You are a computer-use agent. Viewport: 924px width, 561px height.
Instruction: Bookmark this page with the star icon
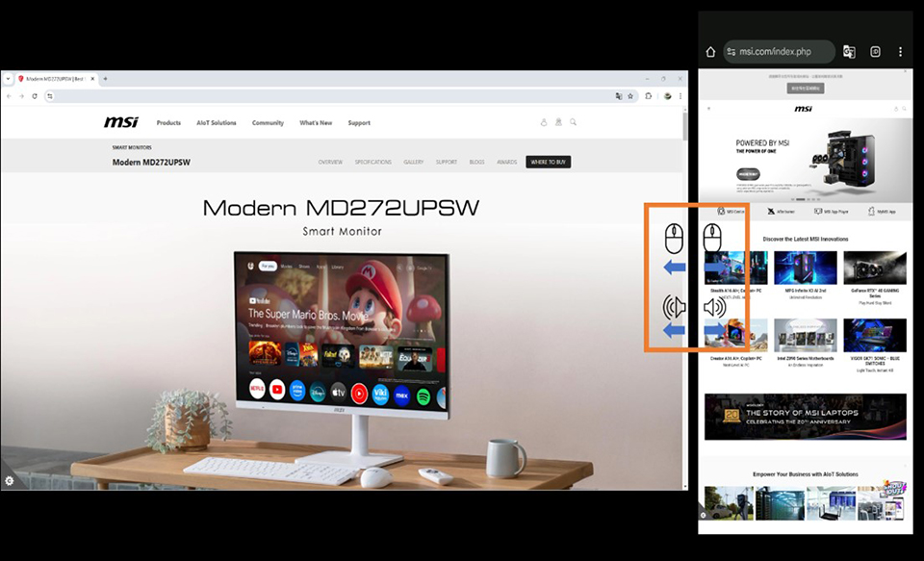tap(630, 96)
